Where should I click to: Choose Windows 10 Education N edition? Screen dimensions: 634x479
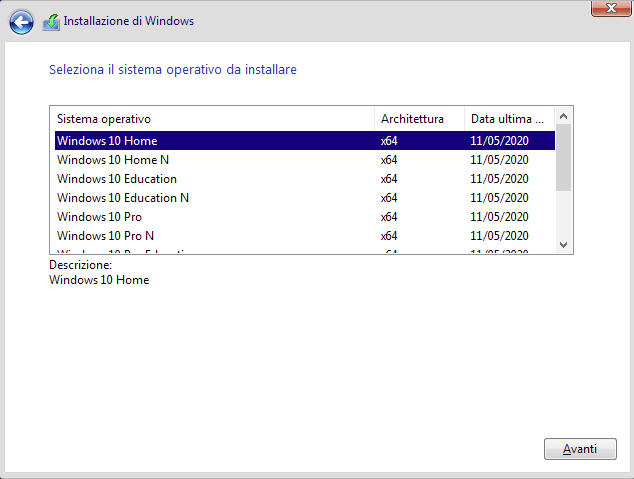305,198
